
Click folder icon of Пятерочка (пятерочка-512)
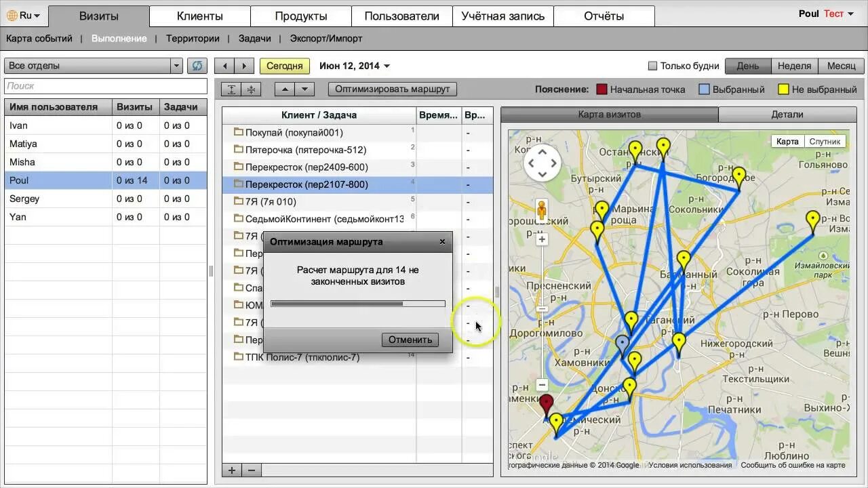[x=238, y=149]
